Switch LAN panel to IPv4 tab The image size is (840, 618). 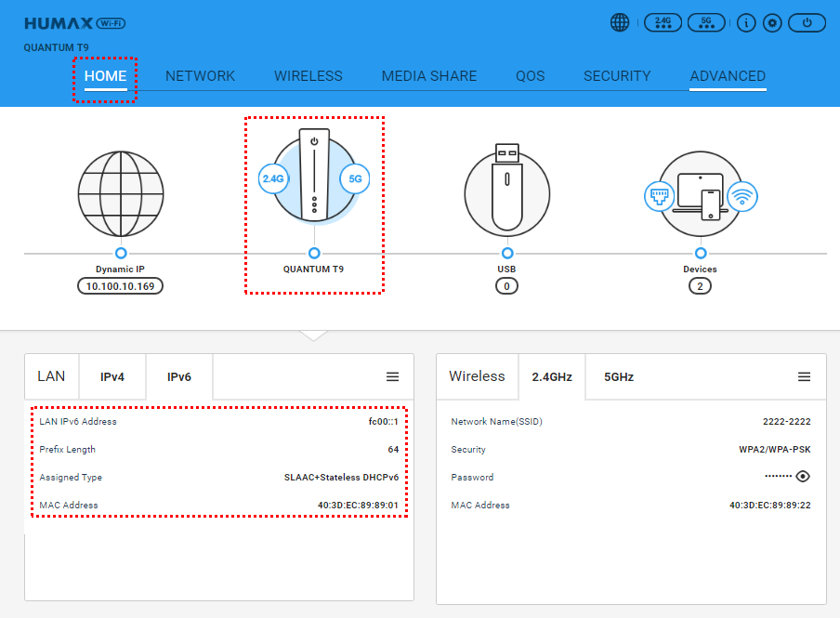(x=112, y=376)
